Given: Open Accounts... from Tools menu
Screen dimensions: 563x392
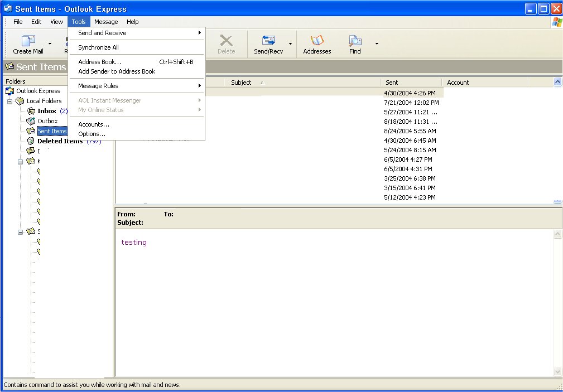Looking at the screenshot, I should pos(137,124).
